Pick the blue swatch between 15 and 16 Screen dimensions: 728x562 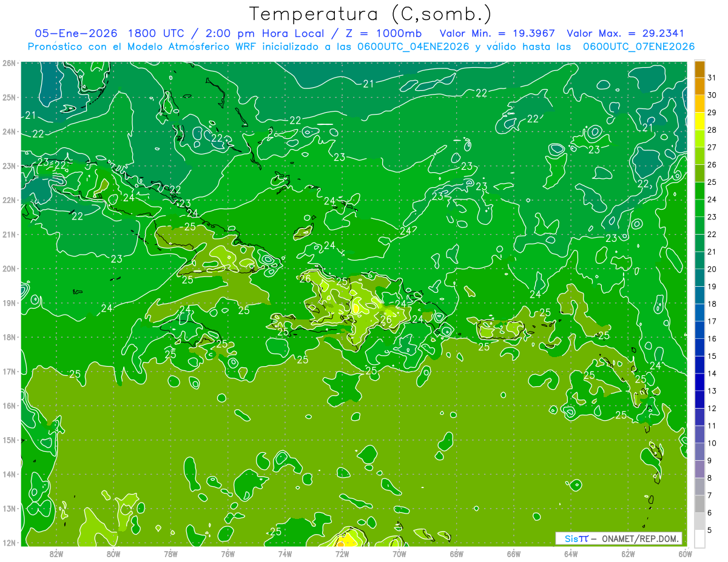[x=699, y=347]
